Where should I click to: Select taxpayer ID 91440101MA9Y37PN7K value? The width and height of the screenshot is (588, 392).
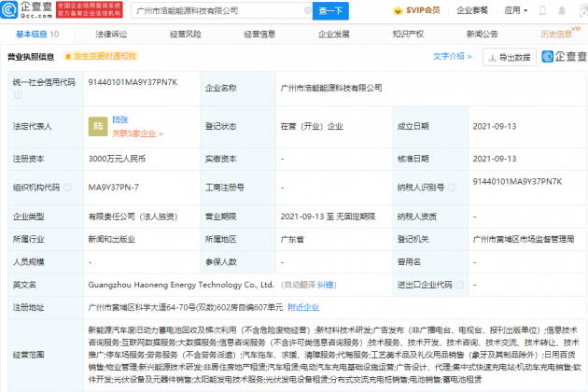[517, 182]
